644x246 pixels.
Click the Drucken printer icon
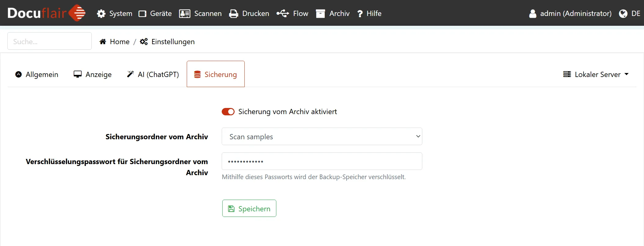pyautogui.click(x=234, y=14)
